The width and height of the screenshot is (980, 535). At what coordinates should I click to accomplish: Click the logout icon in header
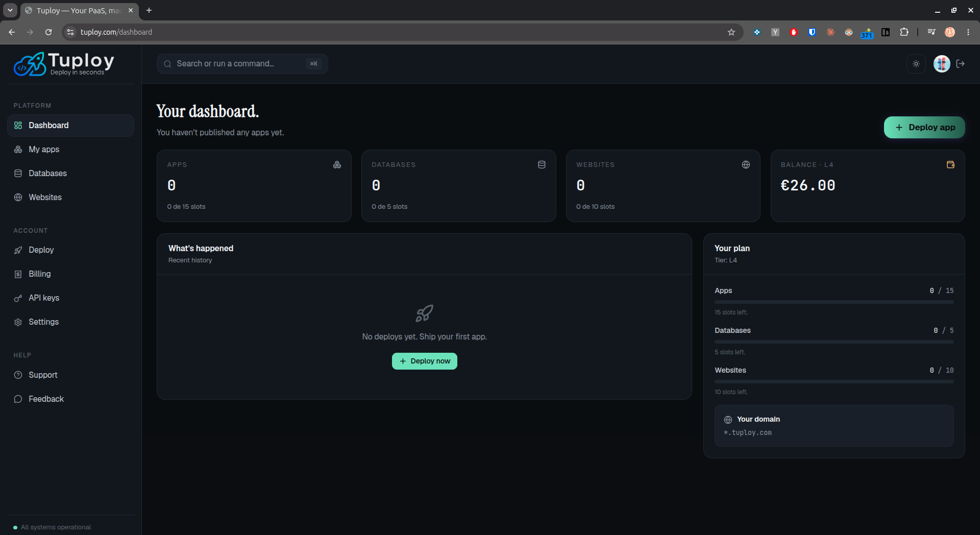coord(961,64)
